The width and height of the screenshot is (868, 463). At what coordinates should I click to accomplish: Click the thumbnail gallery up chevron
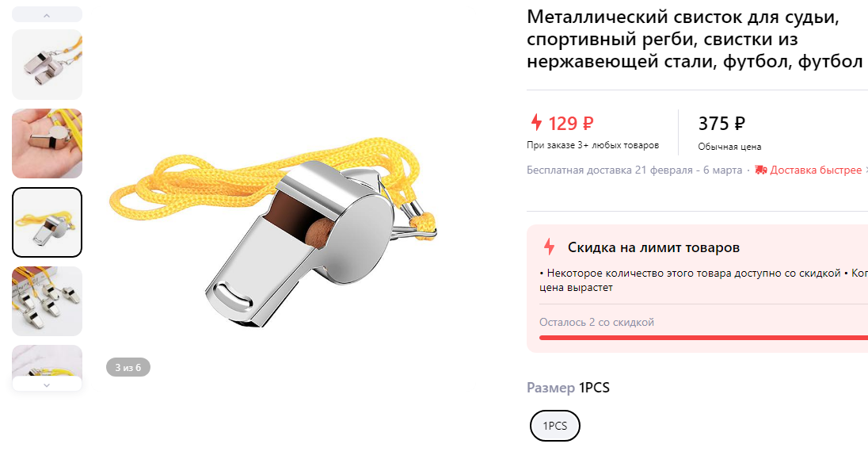pyautogui.click(x=47, y=15)
